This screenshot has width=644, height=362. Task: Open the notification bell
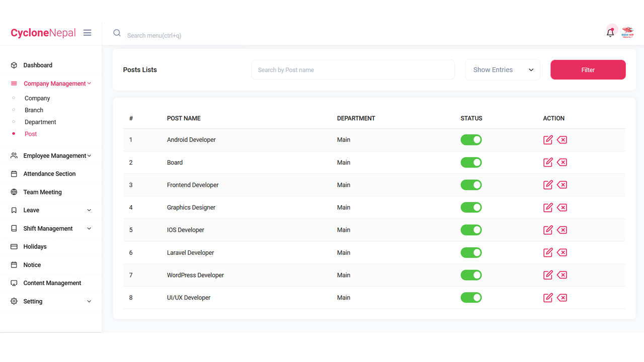tap(610, 32)
